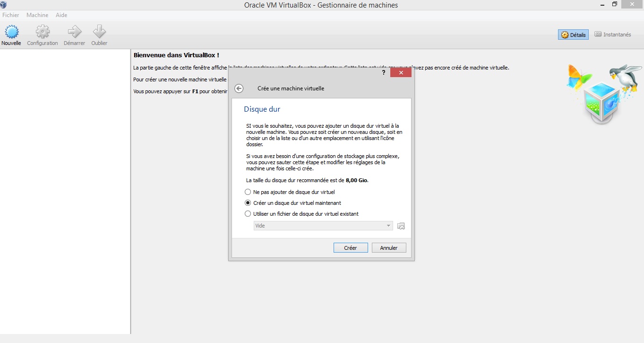The height and width of the screenshot is (343, 644).
Task: Cancel the wizard with Annuler
Action: [389, 248]
